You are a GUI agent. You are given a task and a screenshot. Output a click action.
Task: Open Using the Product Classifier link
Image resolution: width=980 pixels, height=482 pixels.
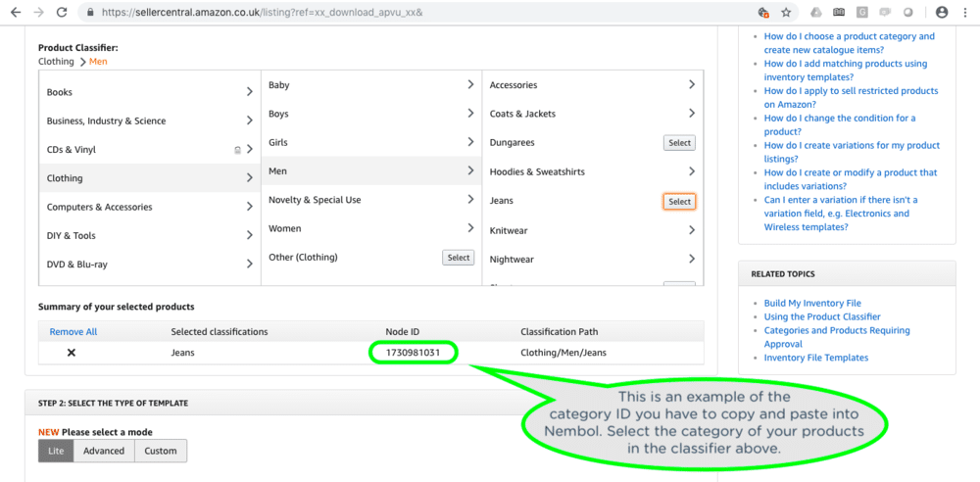822,317
